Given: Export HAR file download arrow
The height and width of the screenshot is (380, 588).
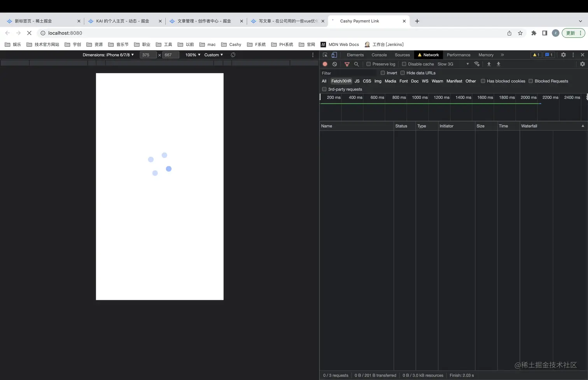Looking at the screenshot, I should (x=498, y=64).
